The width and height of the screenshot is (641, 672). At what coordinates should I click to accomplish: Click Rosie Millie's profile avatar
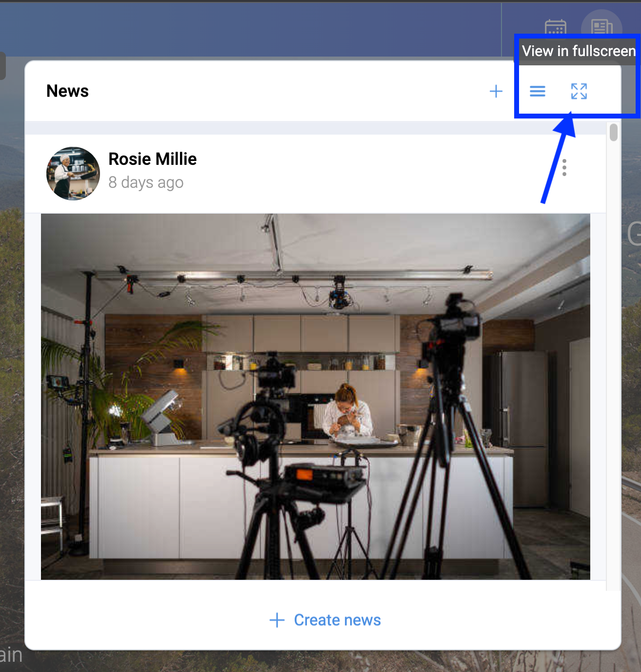73,174
